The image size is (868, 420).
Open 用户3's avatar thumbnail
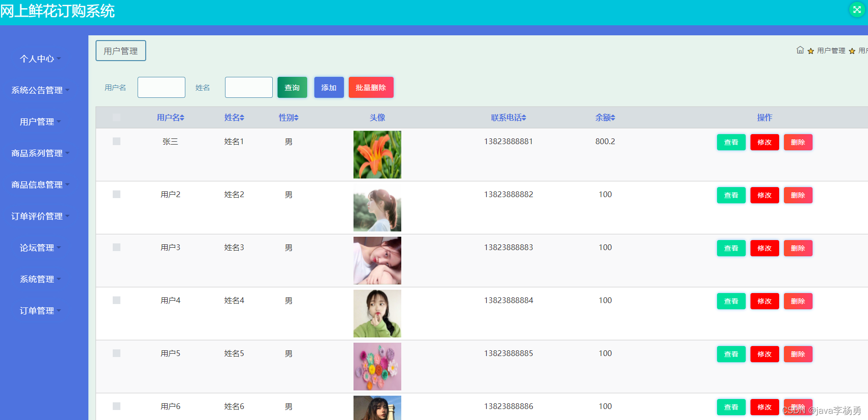tap(377, 261)
